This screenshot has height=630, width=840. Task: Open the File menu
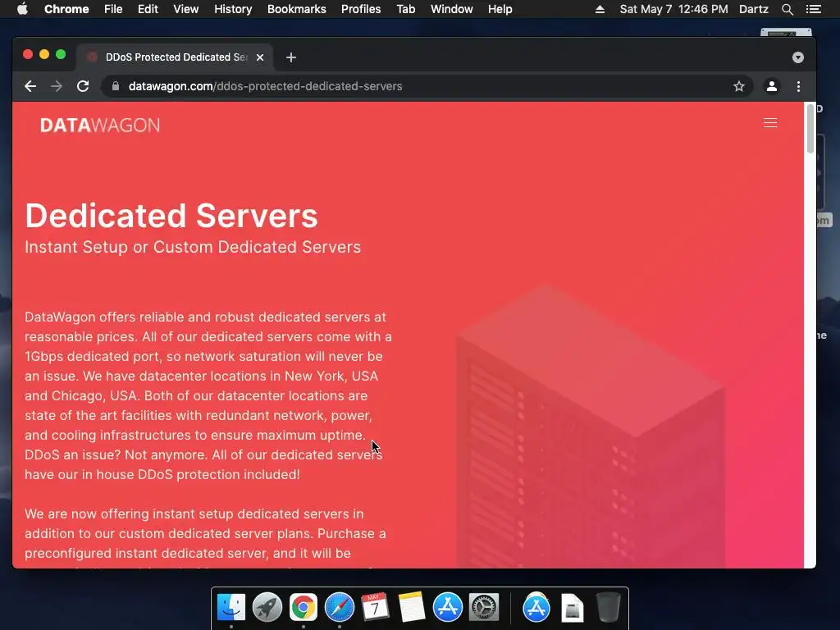click(x=113, y=9)
